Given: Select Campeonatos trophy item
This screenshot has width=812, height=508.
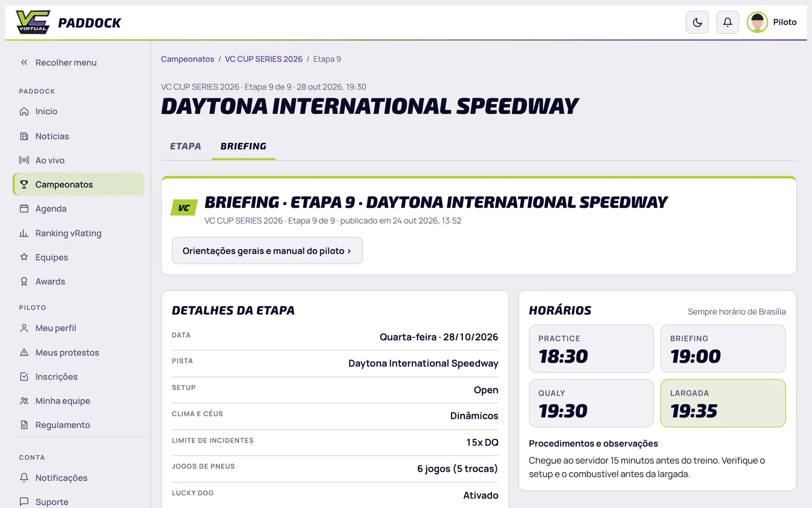Looking at the screenshot, I should pos(78,184).
